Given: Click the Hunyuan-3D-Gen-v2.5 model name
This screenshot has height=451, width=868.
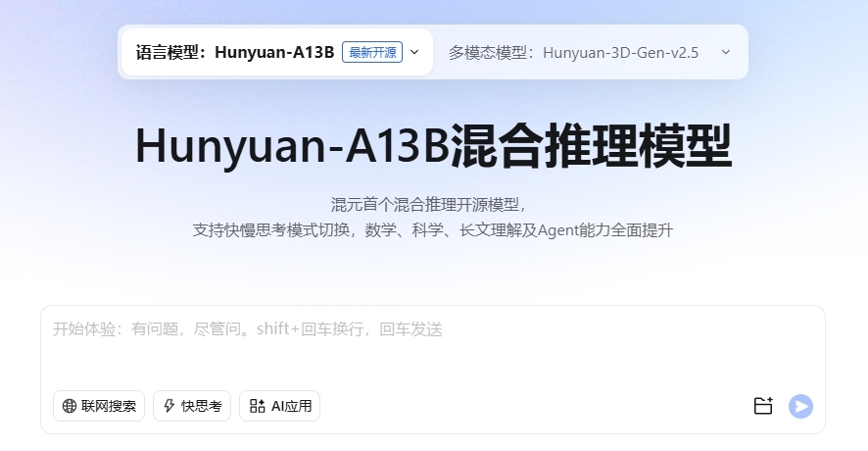Looking at the screenshot, I should (x=620, y=53).
